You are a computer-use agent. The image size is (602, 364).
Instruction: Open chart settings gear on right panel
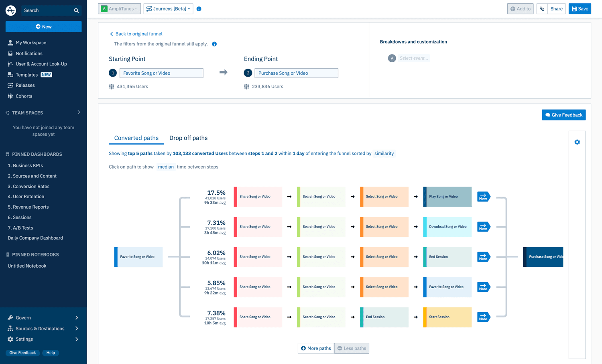point(577,142)
